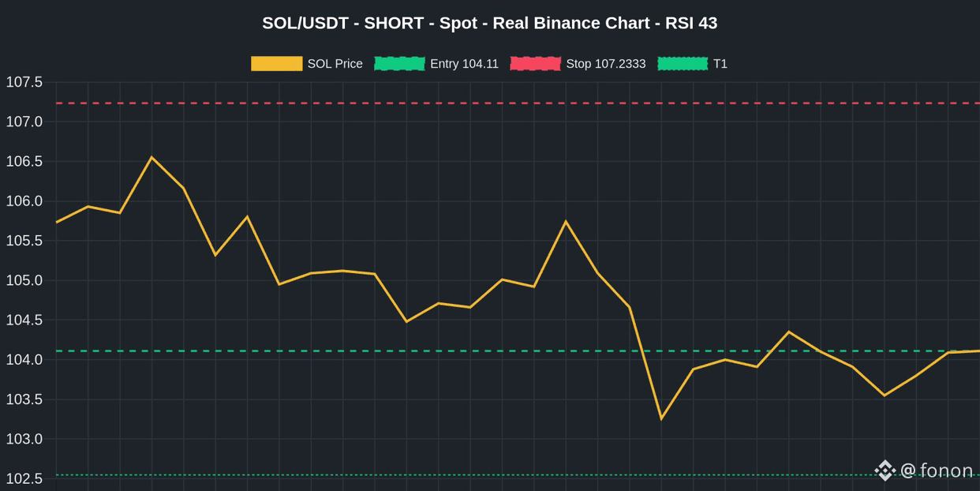
Task: Click the yellow SOL Price legend swatch
Action: 276,64
